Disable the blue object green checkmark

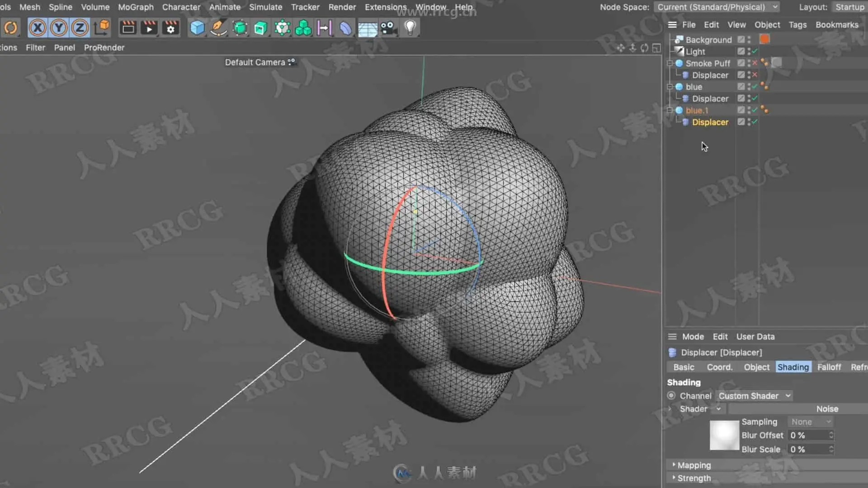(755, 86)
